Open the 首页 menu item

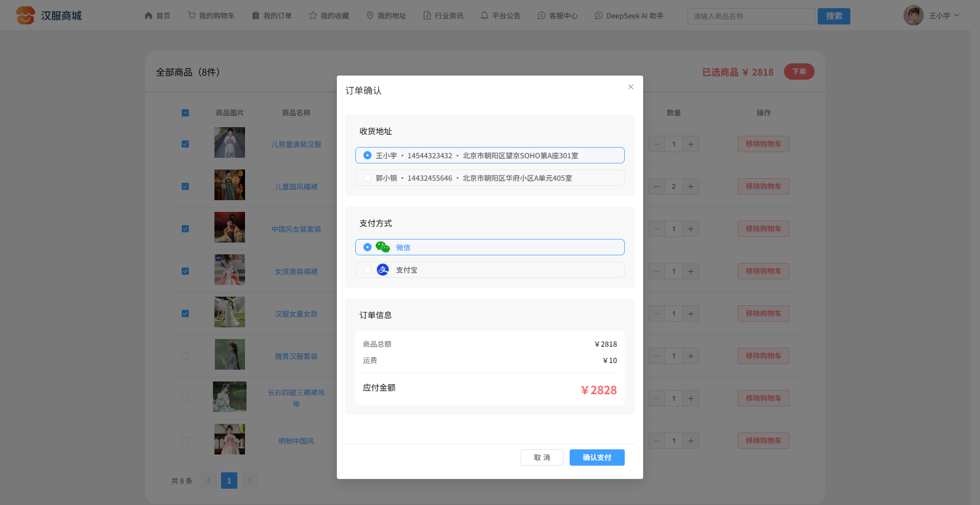[158, 16]
